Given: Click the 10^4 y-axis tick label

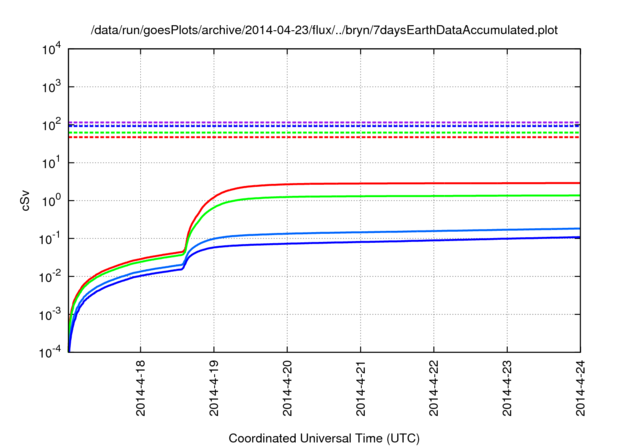Looking at the screenshot, I should click(51, 49).
